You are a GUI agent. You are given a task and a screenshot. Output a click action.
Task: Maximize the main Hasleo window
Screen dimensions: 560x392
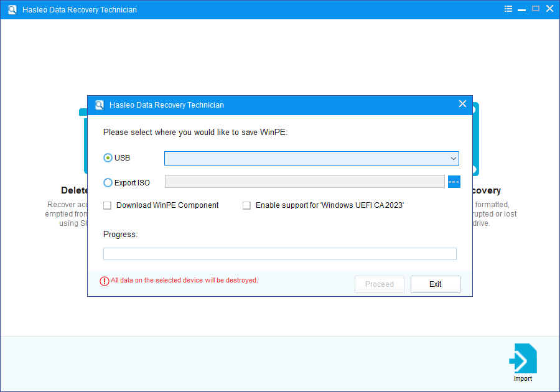coord(536,9)
